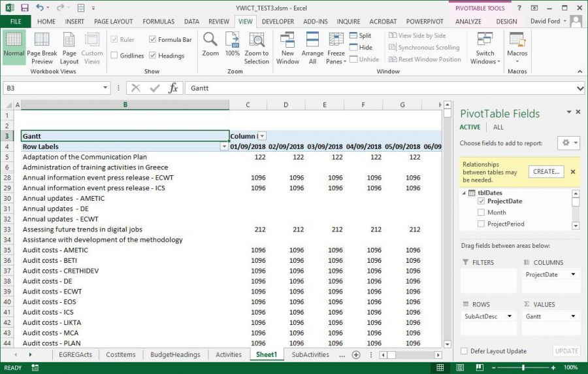Open PivotTable Fields Tools gear
588x374 pixels.
569,143
